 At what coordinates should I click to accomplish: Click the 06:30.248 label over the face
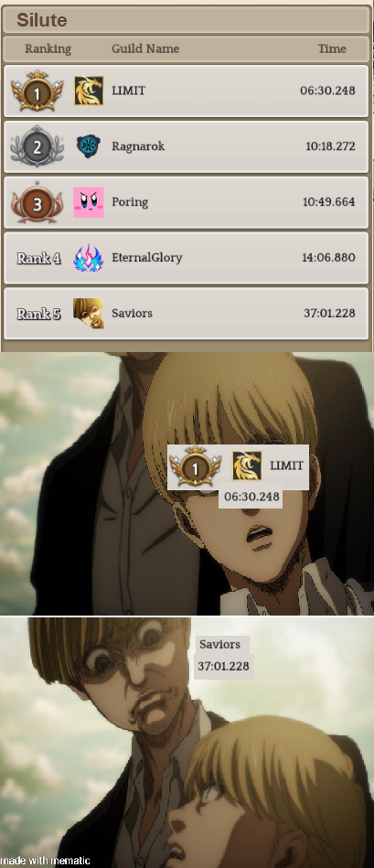[251, 496]
